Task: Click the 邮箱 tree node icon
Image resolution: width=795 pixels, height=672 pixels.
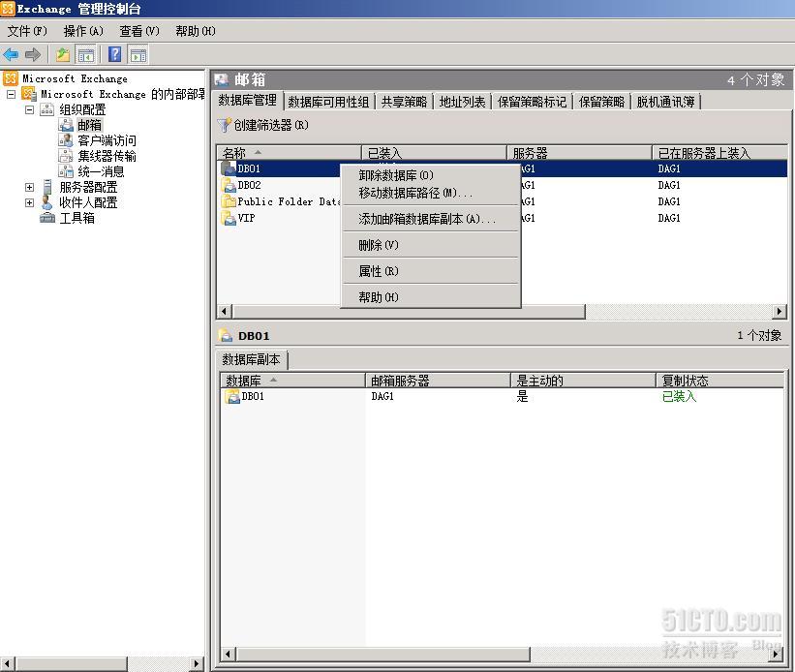Action: (x=66, y=125)
